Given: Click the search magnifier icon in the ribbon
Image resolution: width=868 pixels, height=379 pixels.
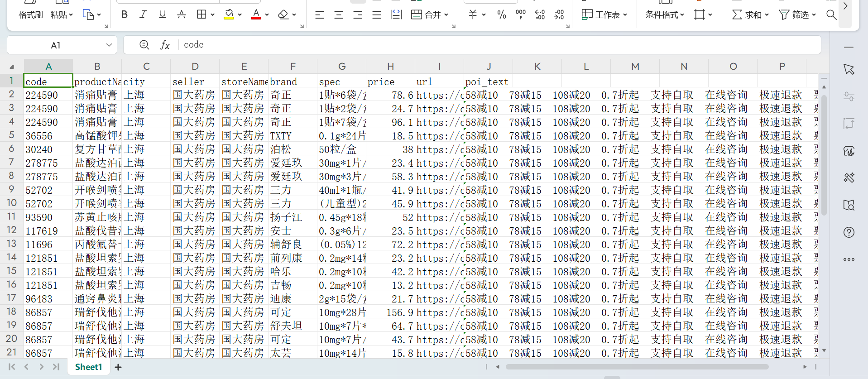Looking at the screenshot, I should pos(831,15).
